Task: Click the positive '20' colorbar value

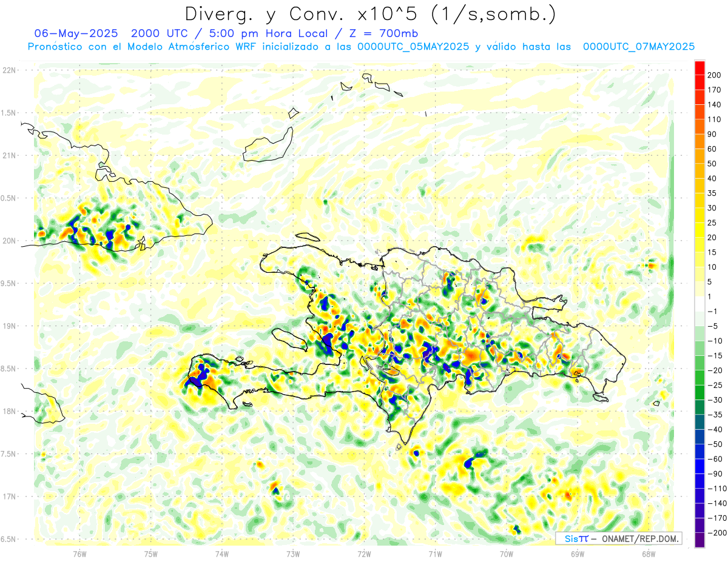Action: pos(713,238)
